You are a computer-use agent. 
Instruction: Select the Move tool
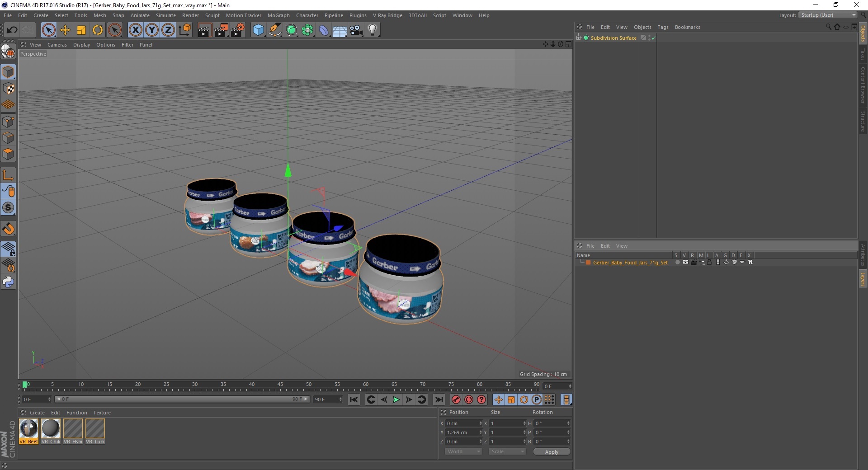point(65,30)
